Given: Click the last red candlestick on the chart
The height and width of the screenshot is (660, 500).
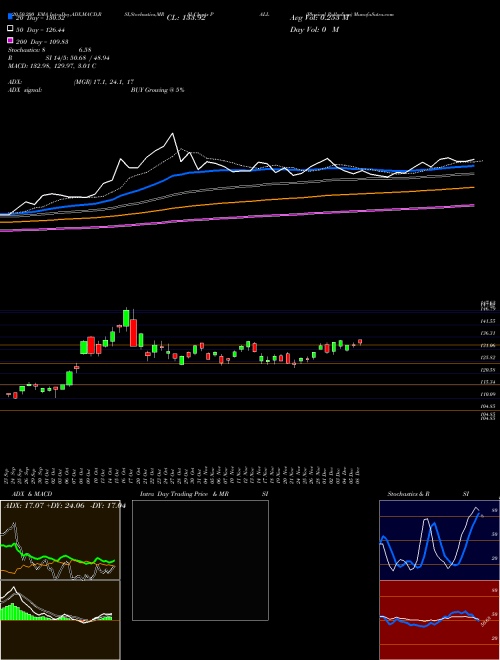Looking at the screenshot, I should pos(360,342).
